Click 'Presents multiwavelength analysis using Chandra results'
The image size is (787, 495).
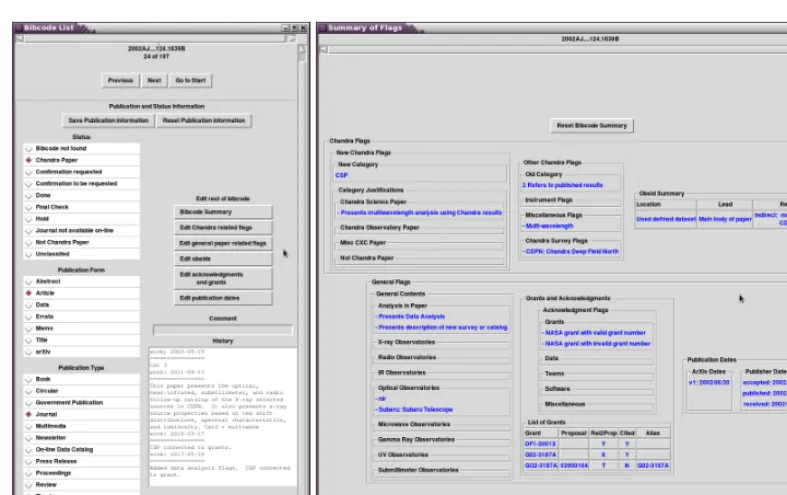pyautogui.click(x=421, y=213)
